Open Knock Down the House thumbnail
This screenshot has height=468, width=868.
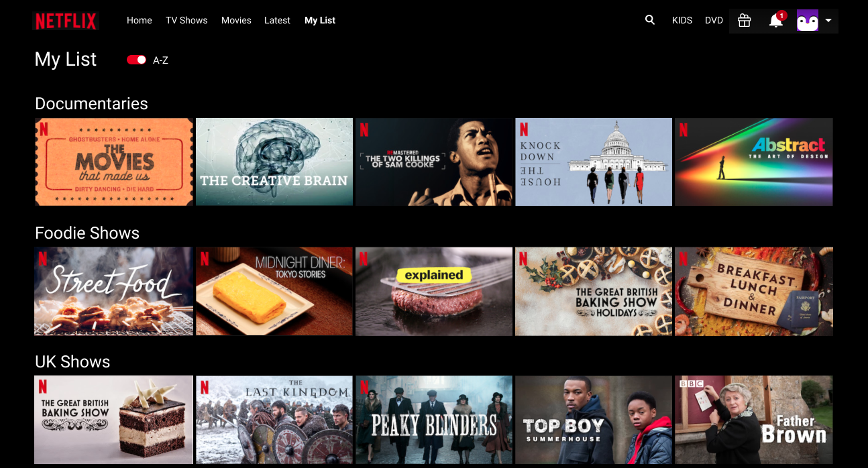click(x=593, y=162)
